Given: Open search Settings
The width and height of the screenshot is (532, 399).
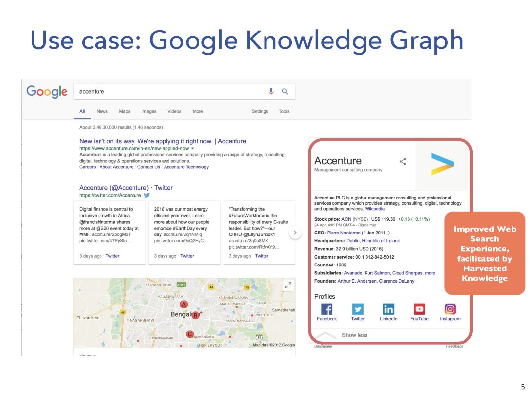Looking at the screenshot, I should (260, 111).
